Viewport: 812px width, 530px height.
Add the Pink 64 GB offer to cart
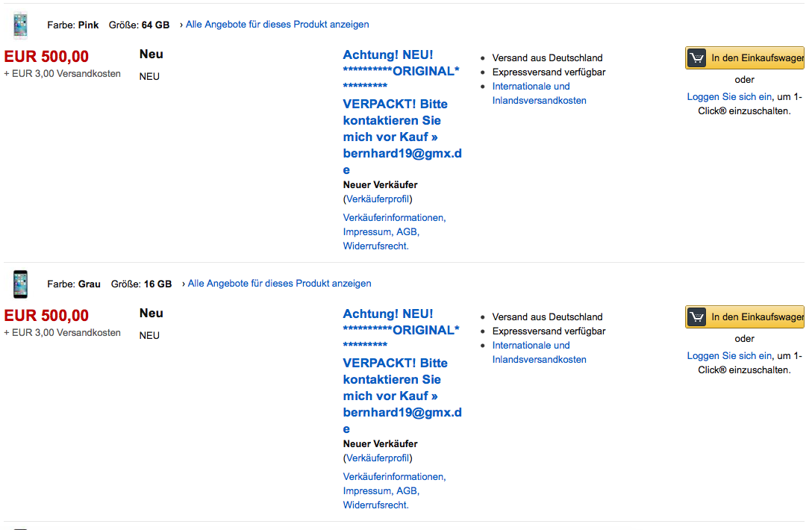tap(755, 58)
